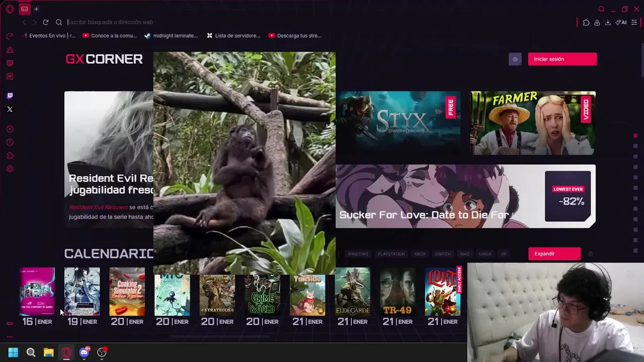Filter calendar by Mac
The image size is (644, 362).
465,254
